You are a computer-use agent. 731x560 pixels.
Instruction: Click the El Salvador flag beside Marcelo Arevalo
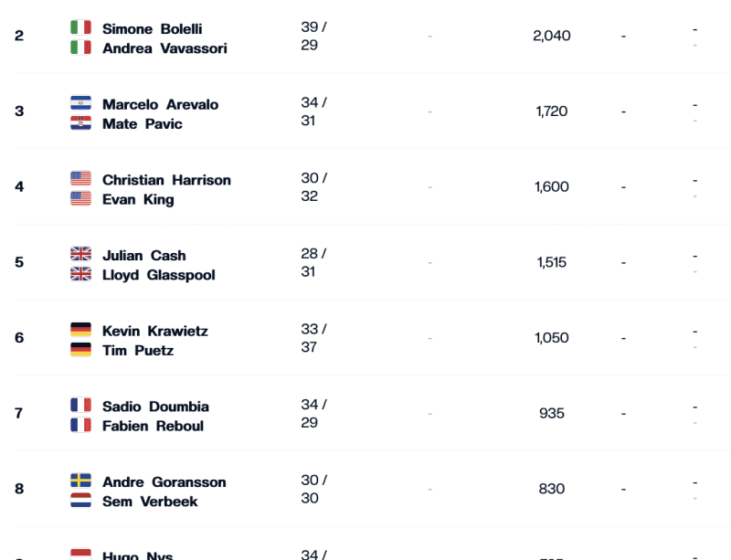80,103
